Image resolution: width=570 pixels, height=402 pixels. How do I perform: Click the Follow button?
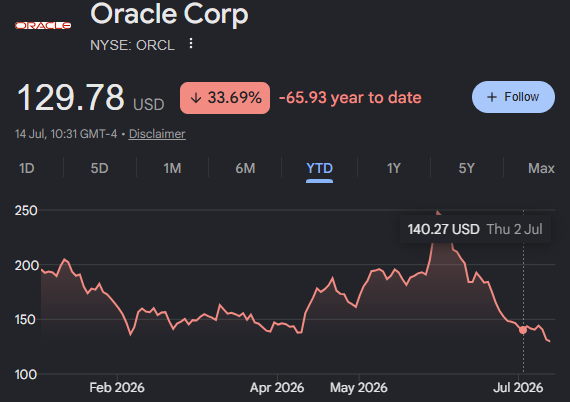513,97
